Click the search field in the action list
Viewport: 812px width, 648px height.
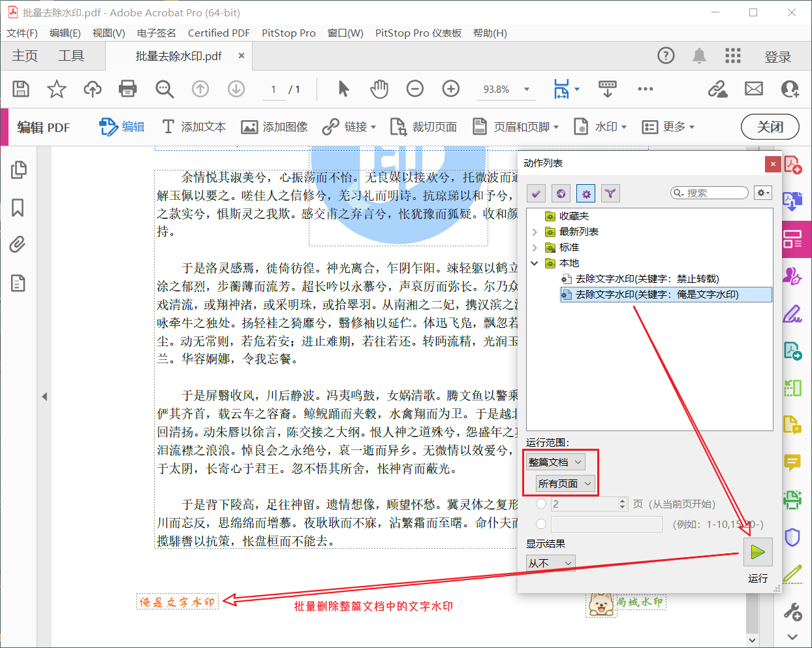(710, 193)
